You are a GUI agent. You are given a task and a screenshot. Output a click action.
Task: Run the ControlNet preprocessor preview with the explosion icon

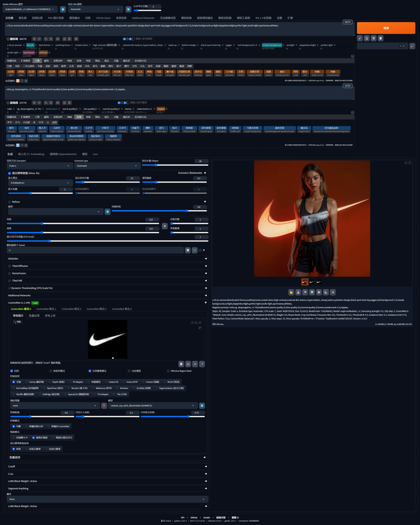[x=104, y=406]
